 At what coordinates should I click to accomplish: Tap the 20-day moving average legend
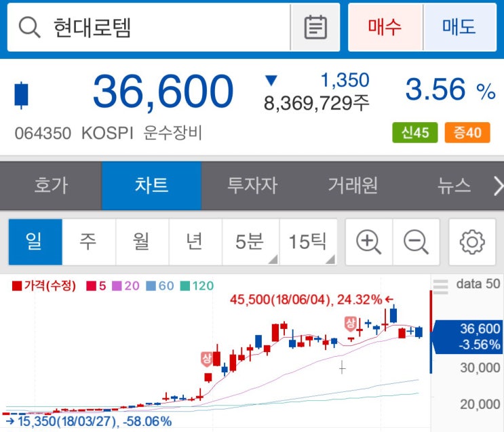point(125,286)
